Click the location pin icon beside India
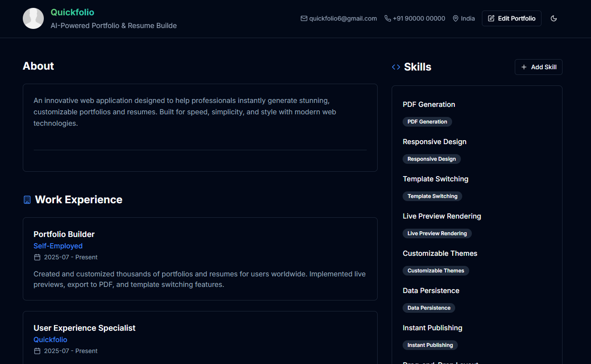This screenshot has height=364, width=591. point(456,18)
